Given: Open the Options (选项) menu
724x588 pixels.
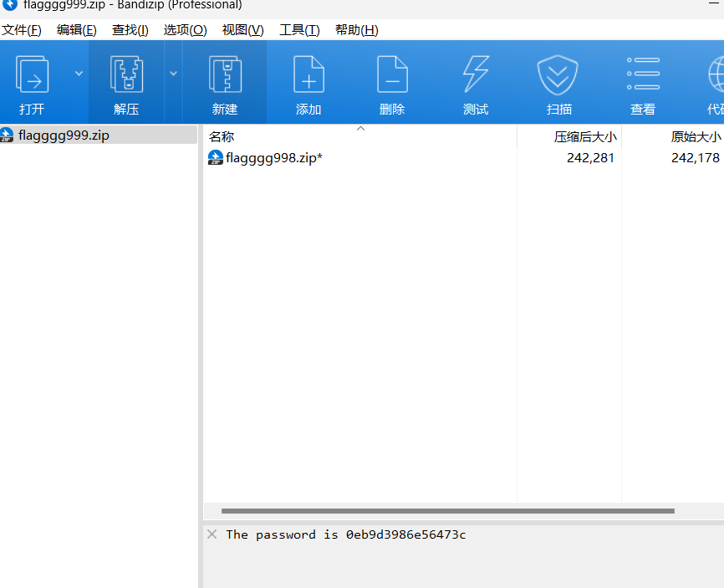Looking at the screenshot, I should pos(185,30).
